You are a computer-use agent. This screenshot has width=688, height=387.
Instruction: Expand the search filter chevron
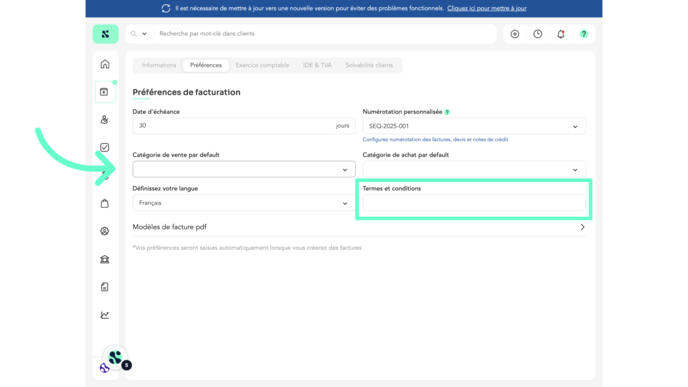(144, 34)
